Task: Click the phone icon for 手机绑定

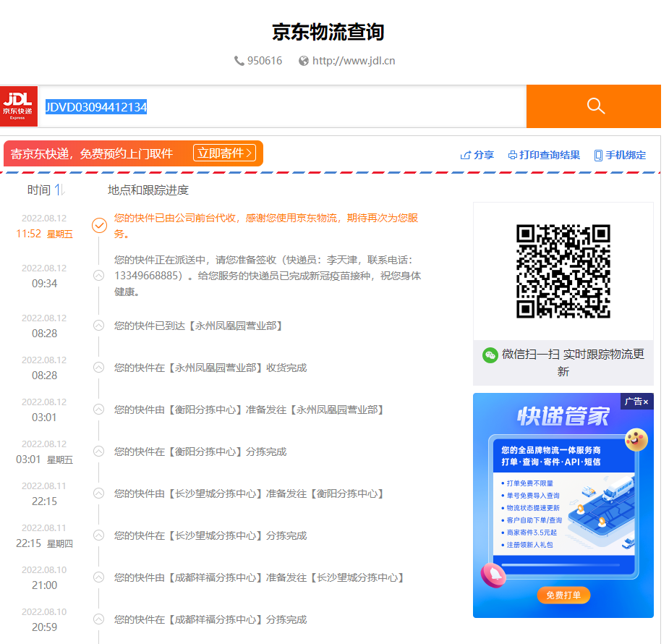Action: click(x=598, y=156)
